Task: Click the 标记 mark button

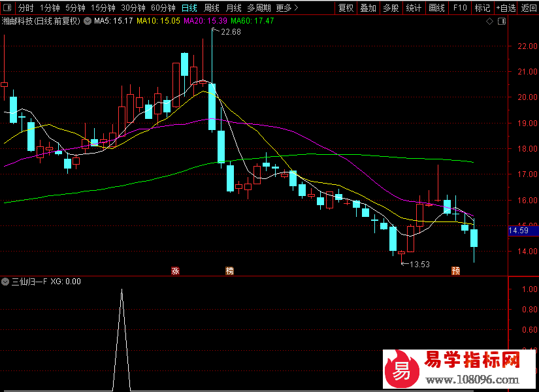Action: click(482, 8)
